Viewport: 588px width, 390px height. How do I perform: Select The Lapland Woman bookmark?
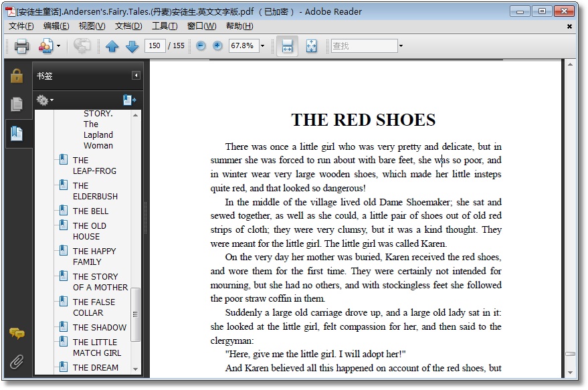(98, 134)
